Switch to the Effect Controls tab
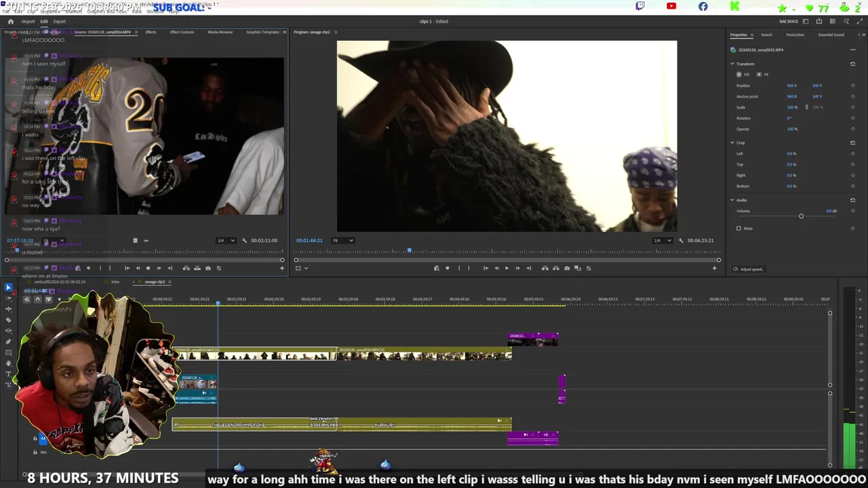 (x=182, y=32)
